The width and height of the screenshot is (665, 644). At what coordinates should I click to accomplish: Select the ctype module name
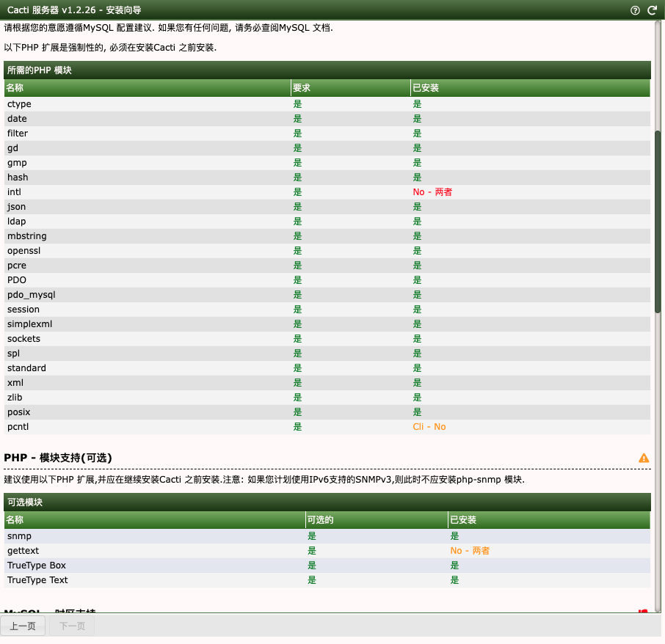point(19,104)
